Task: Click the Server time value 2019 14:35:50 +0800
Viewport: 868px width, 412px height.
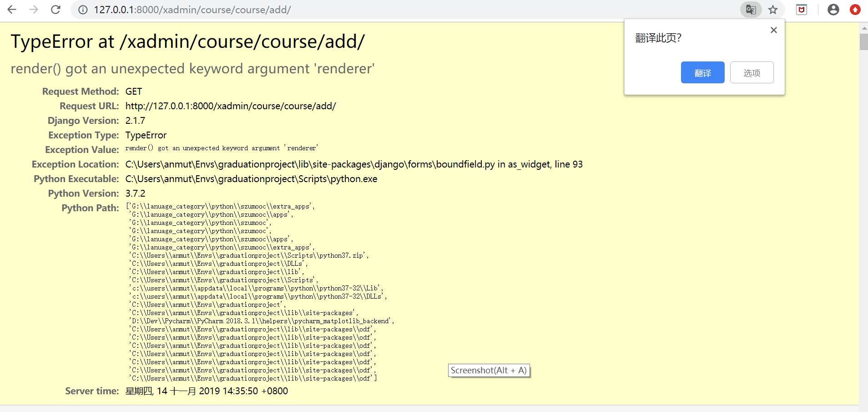Action: coord(207,391)
